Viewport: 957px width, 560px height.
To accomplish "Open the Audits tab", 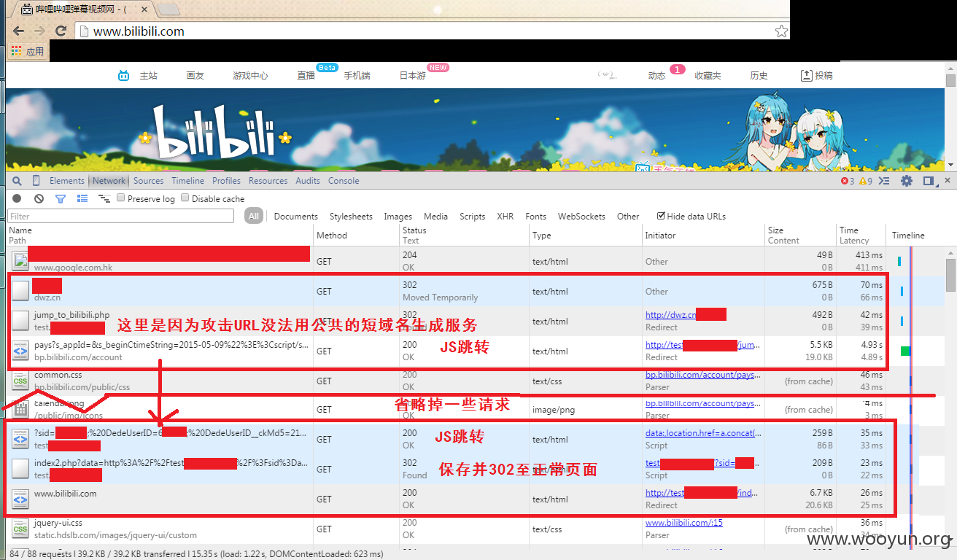I will click(x=308, y=181).
